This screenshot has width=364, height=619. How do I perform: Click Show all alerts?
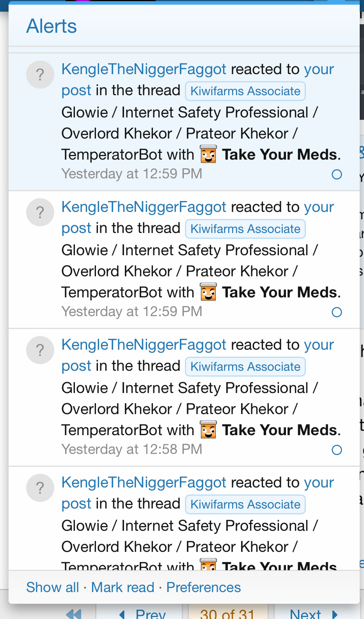(53, 587)
